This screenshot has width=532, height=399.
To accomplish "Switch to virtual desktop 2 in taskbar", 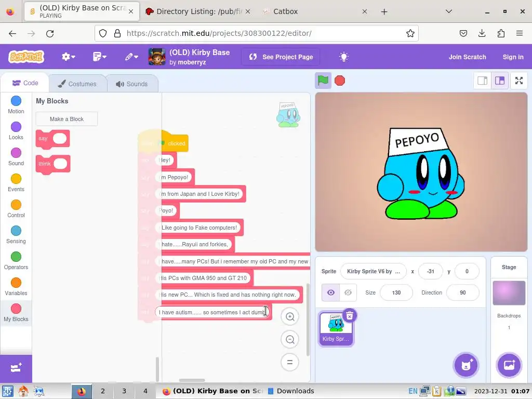I will [x=102, y=391].
